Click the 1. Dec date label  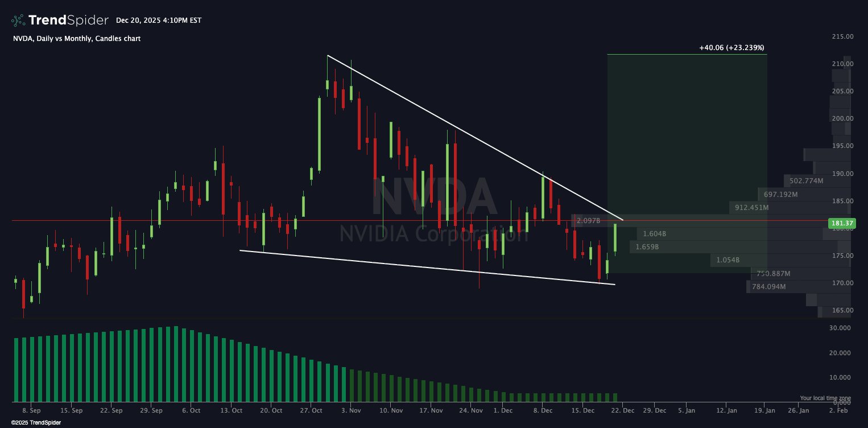click(503, 410)
